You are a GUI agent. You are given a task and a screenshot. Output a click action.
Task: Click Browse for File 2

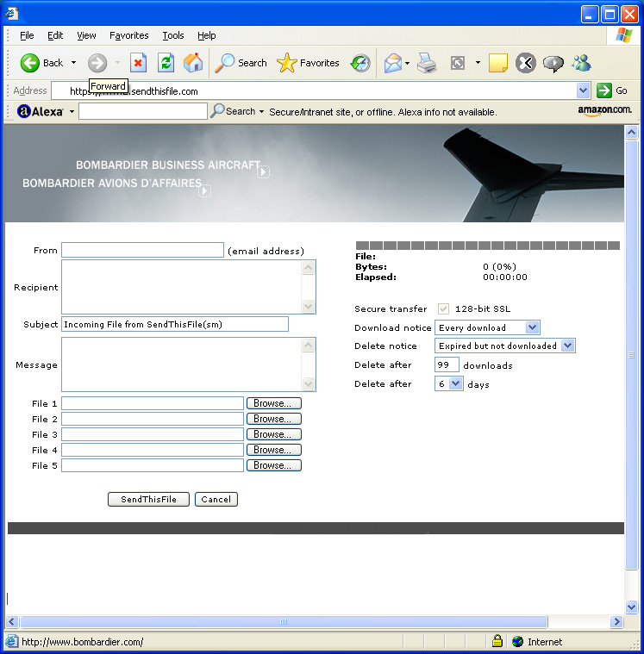tap(274, 419)
